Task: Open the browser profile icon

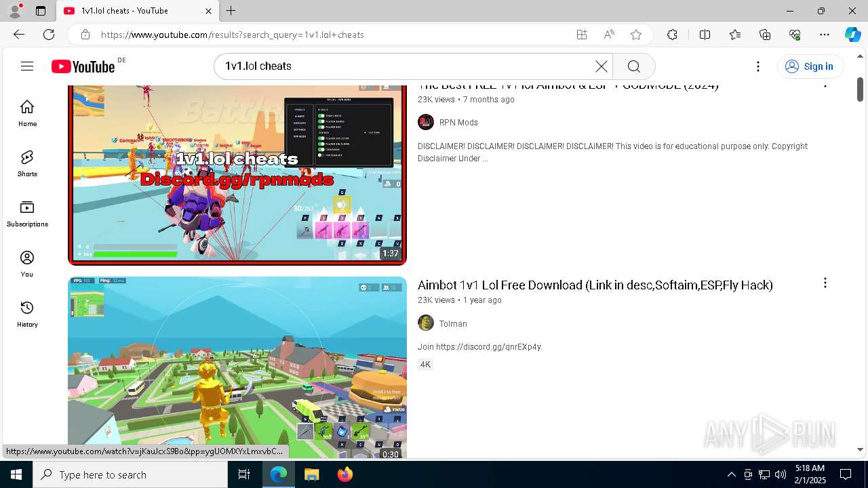Action: coord(15,11)
